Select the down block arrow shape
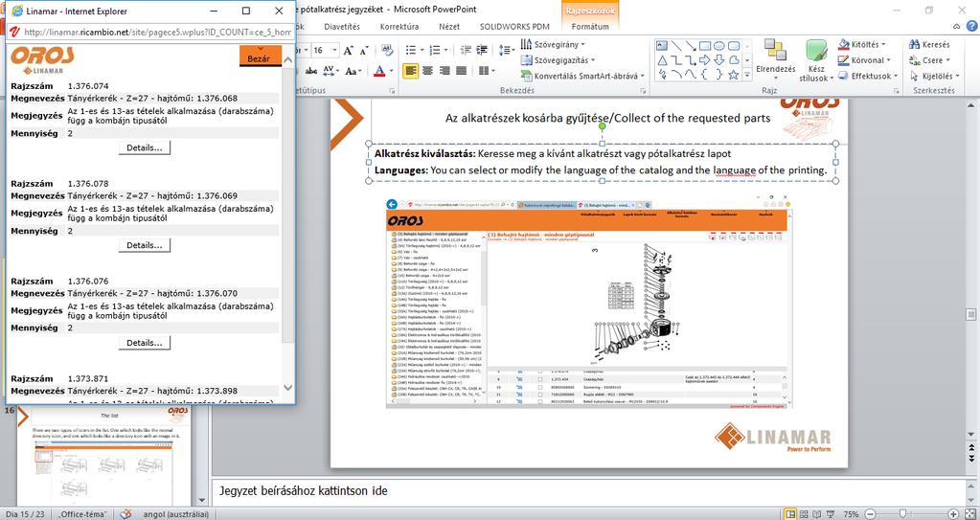Image resolution: width=980 pixels, height=520 pixels. pos(719,60)
